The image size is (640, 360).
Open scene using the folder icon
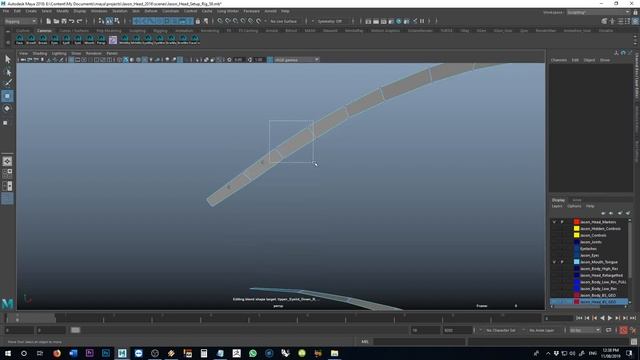click(x=56, y=21)
